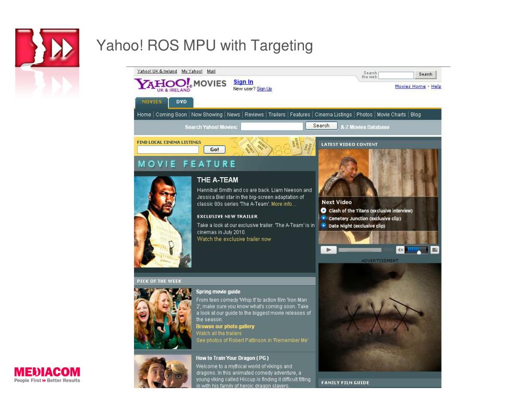Image resolution: width=532 pixels, height=399 pixels.
Task: Click Watch all the trailers
Action: [x=219, y=334]
